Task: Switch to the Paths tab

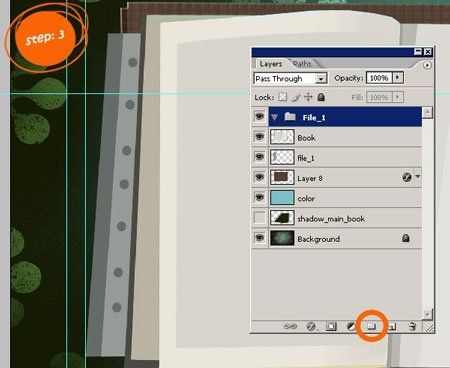Action: click(302, 64)
